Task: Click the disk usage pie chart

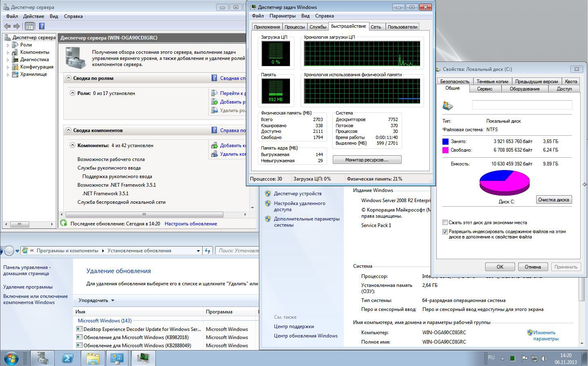Action: point(504,182)
